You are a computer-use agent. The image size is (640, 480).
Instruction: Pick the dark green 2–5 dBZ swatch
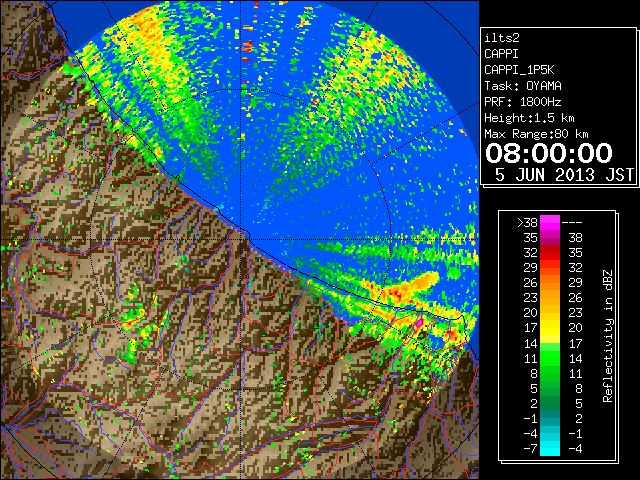550,403
